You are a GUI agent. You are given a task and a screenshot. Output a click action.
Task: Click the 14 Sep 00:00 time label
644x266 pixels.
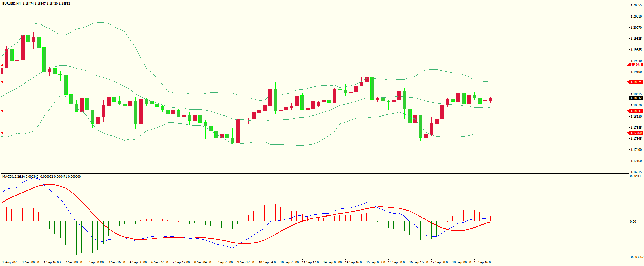332,262
